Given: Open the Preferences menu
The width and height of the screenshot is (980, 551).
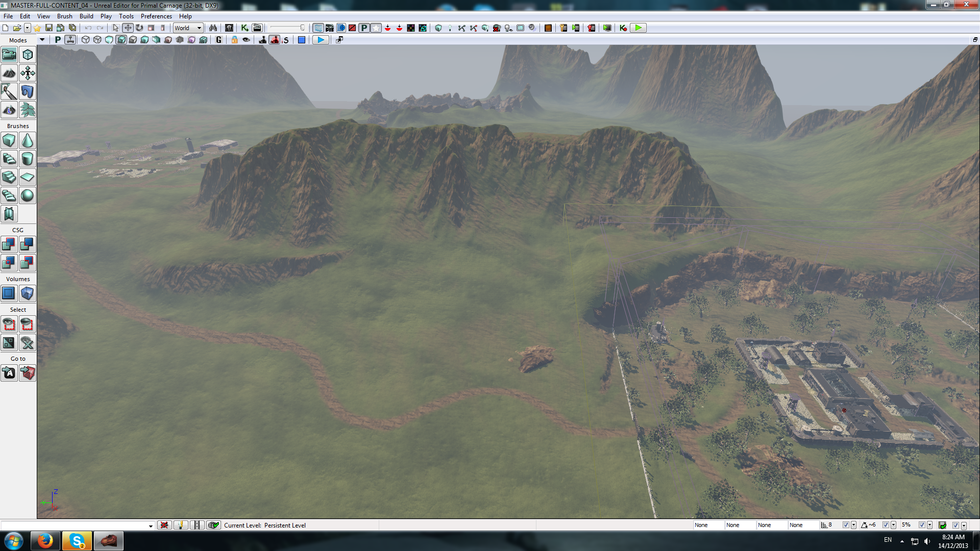Looking at the screenshot, I should click(156, 16).
